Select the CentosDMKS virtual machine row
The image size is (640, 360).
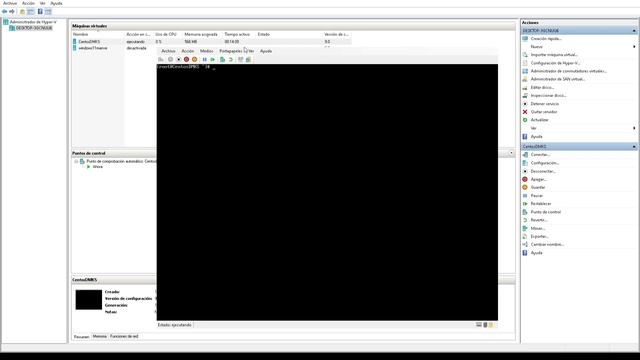pos(211,42)
